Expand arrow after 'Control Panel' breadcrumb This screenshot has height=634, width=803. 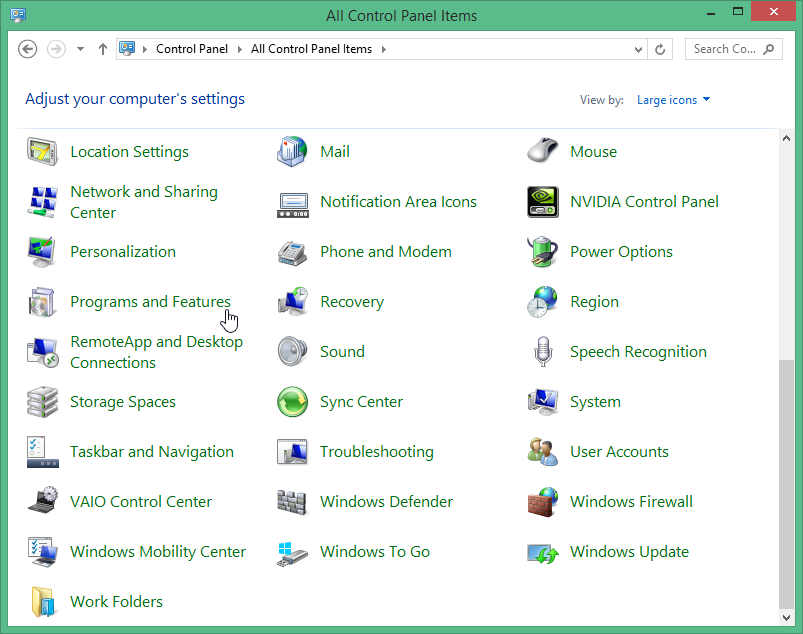pos(239,49)
